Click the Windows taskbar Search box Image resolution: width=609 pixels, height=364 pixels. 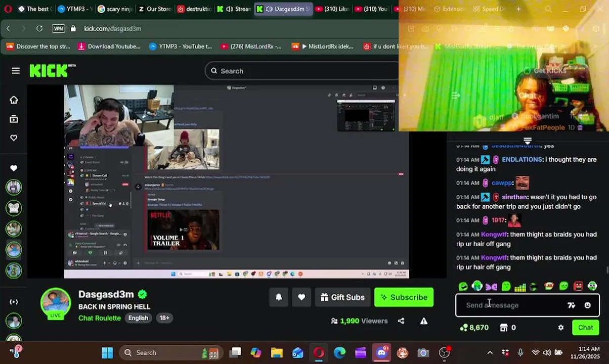click(170, 352)
